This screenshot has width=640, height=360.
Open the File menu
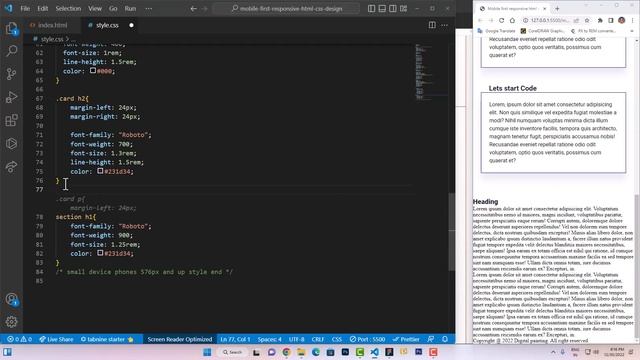25,8
